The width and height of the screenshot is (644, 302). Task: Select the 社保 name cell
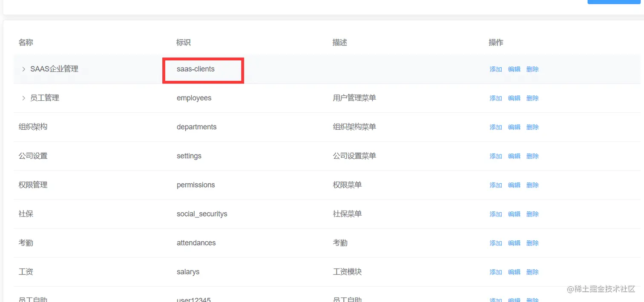[x=26, y=214]
